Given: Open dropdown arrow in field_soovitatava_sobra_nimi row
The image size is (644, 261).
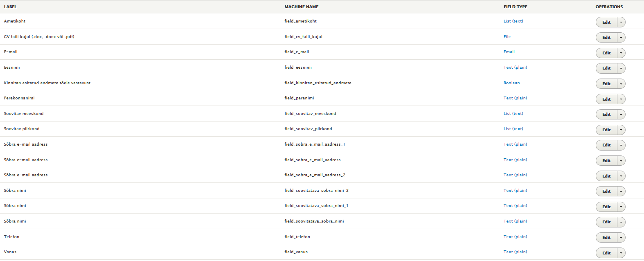Looking at the screenshot, I should click(621, 222).
